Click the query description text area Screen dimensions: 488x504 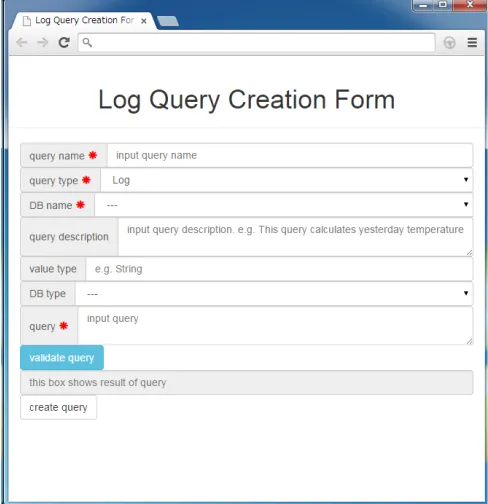point(295,237)
